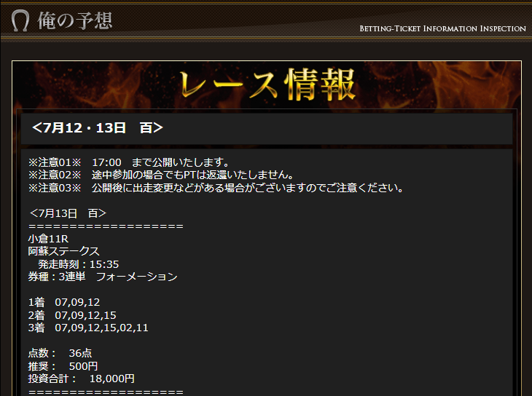Click the Betting-Ticket Information Inspection text
The image size is (532, 396).
pos(443,28)
